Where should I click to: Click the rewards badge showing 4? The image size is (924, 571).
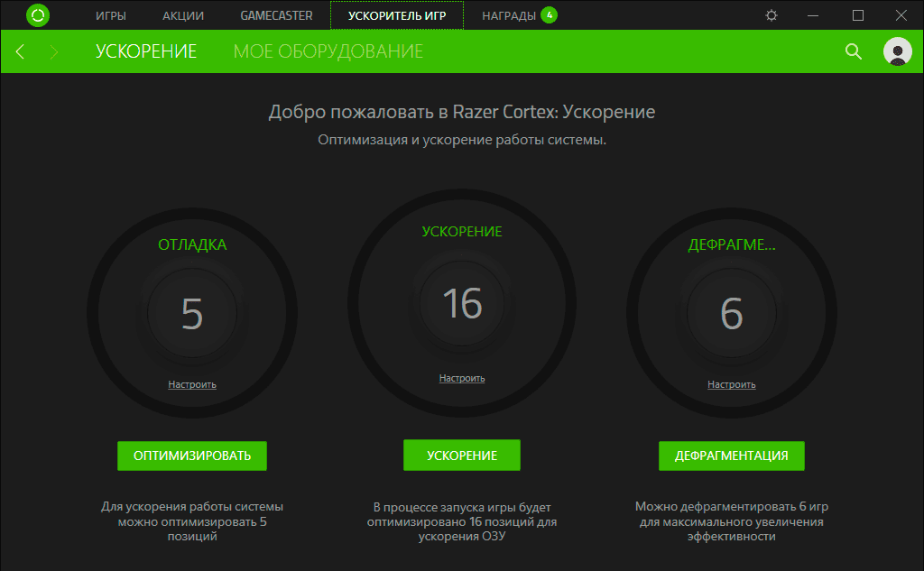click(550, 15)
